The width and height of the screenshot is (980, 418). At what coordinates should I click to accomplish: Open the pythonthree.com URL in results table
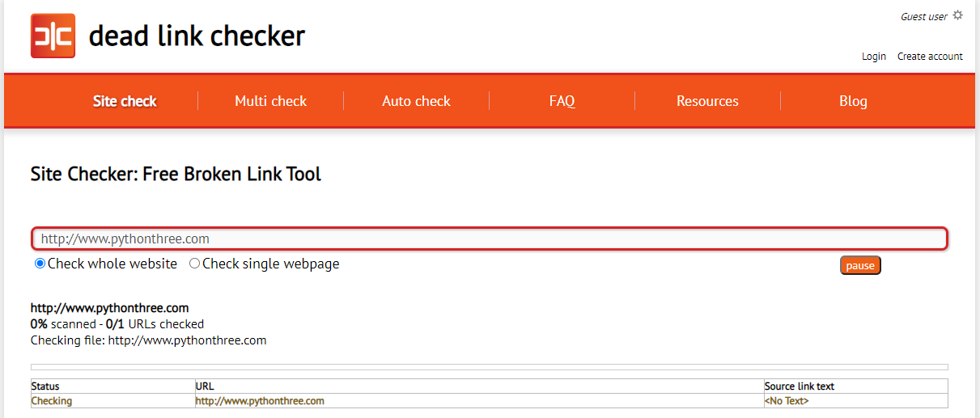coord(260,401)
